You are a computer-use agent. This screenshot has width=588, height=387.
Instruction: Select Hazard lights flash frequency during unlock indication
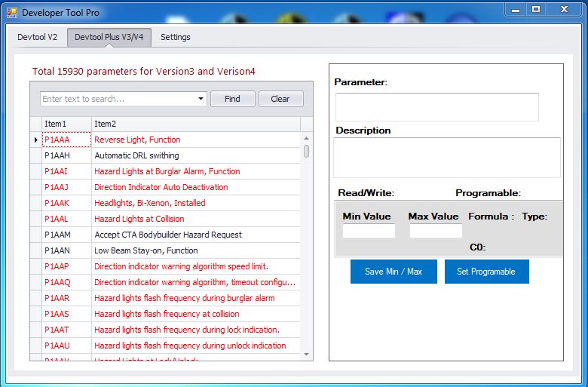pos(196,346)
